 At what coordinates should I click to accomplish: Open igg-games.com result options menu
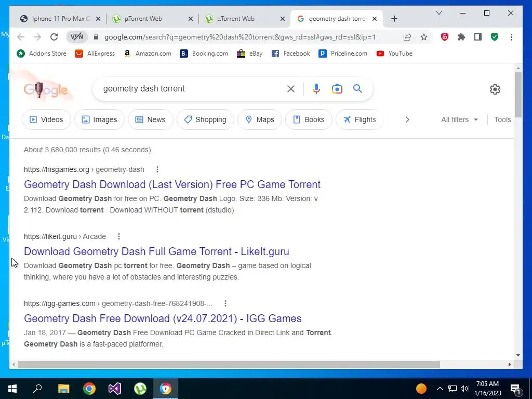pyautogui.click(x=225, y=303)
